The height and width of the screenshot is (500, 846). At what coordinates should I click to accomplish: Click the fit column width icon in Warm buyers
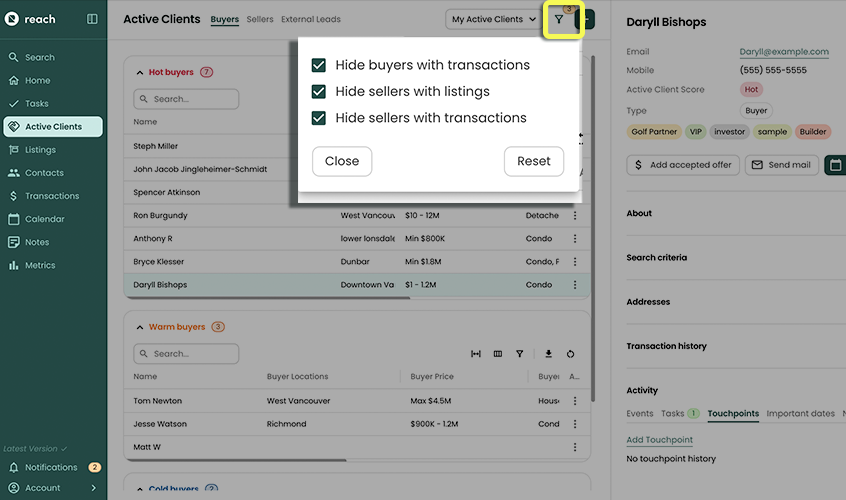476,354
